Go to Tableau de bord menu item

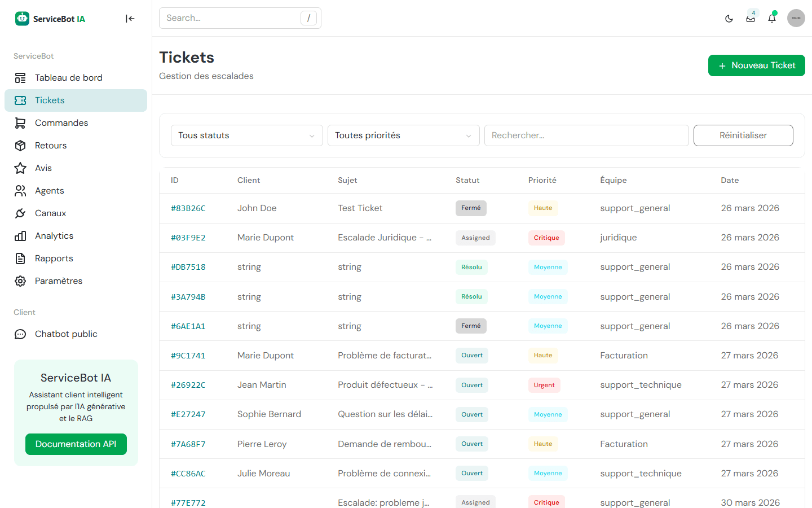pyautogui.click(x=76, y=78)
